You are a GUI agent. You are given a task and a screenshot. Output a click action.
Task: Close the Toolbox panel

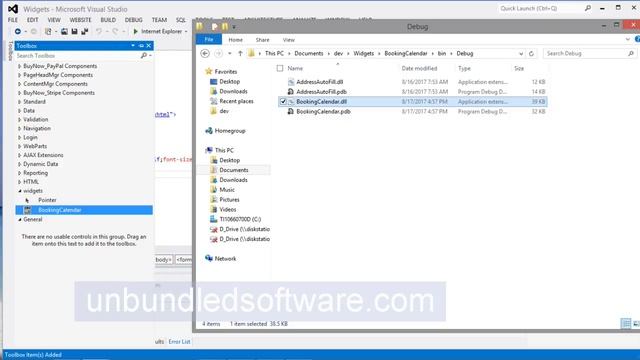tap(149, 46)
